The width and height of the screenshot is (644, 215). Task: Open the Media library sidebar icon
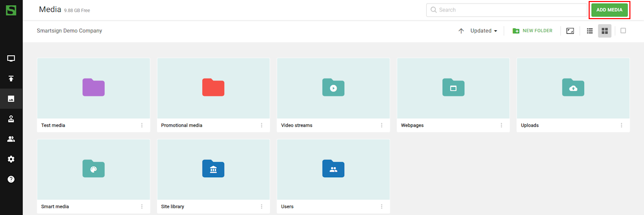point(11,99)
